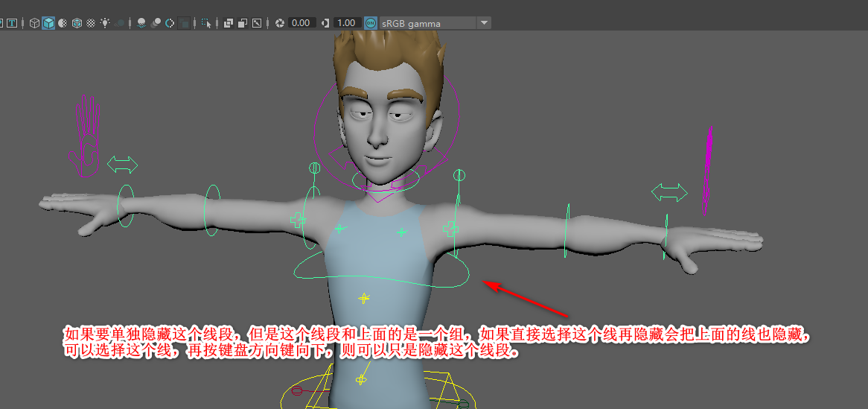Click the Exposure aperture icon
The width and height of the screenshot is (868, 409).
pos(280,23)
